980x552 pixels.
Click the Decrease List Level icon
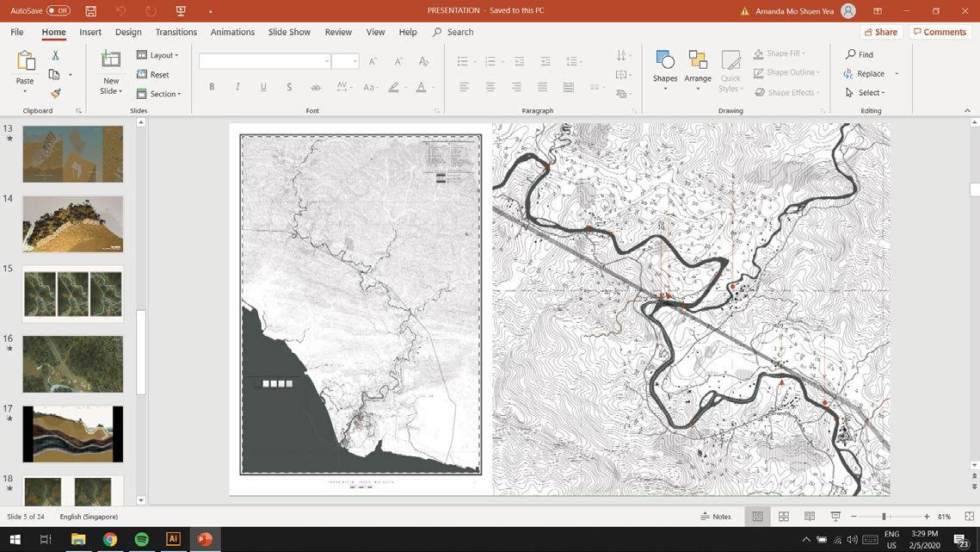pos(520,61)
